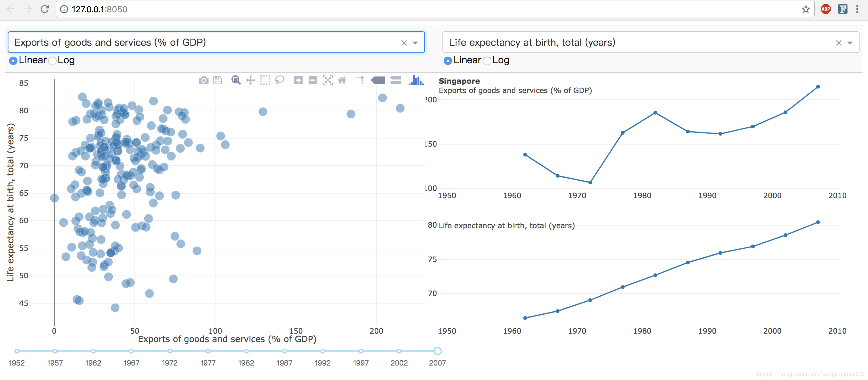Clear the Exports of goods dropdown selection
Image resolution: width=868 pixels, height=380 pixels.
click(x=404, y=43)
